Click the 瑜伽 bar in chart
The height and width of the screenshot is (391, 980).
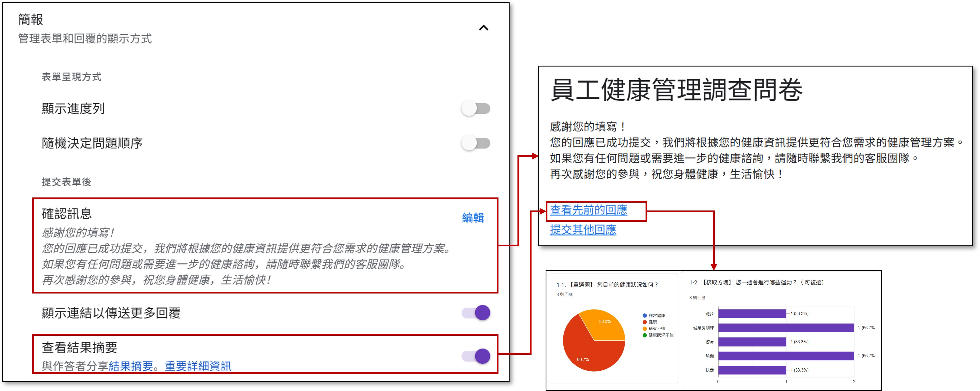click(x=785, y=356)
